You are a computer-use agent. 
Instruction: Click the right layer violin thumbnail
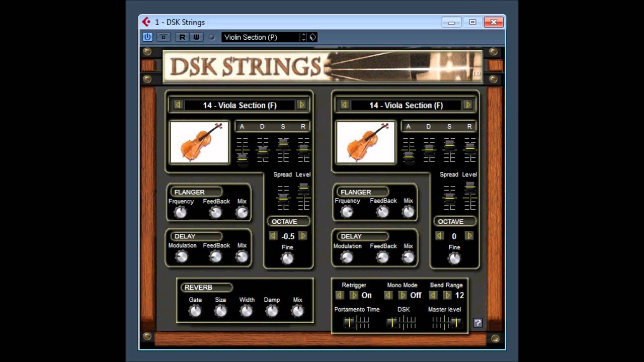(x=366, y=142)
